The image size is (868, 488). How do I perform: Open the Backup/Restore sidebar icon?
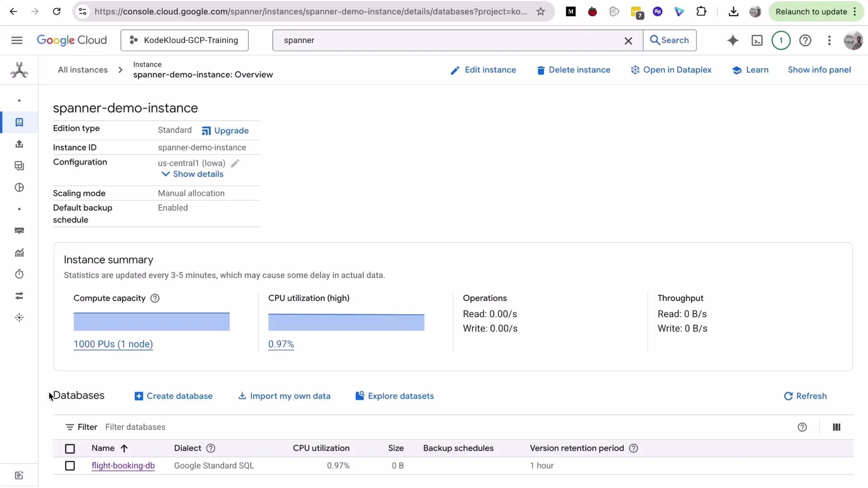19,165
